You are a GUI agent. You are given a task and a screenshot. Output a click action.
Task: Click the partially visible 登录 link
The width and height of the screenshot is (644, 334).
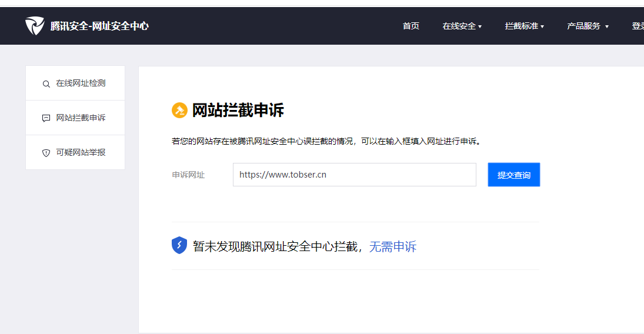click(x=638, y=26)
